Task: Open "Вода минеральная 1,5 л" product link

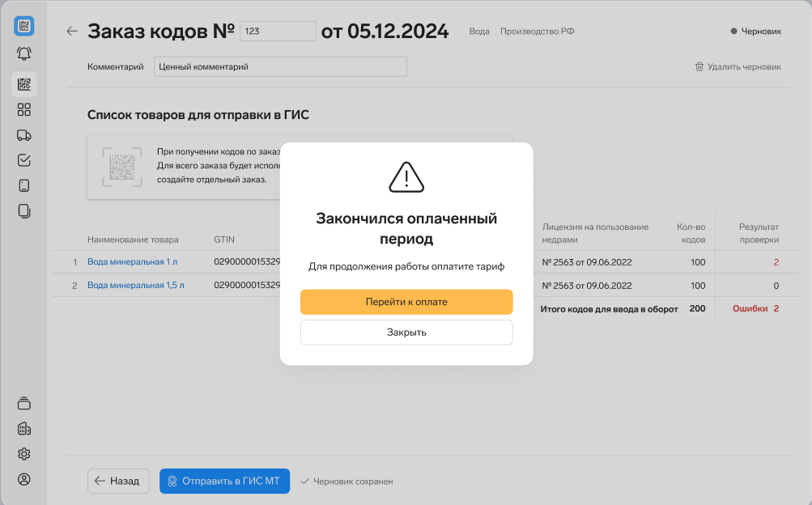Action: click(135, 286)
